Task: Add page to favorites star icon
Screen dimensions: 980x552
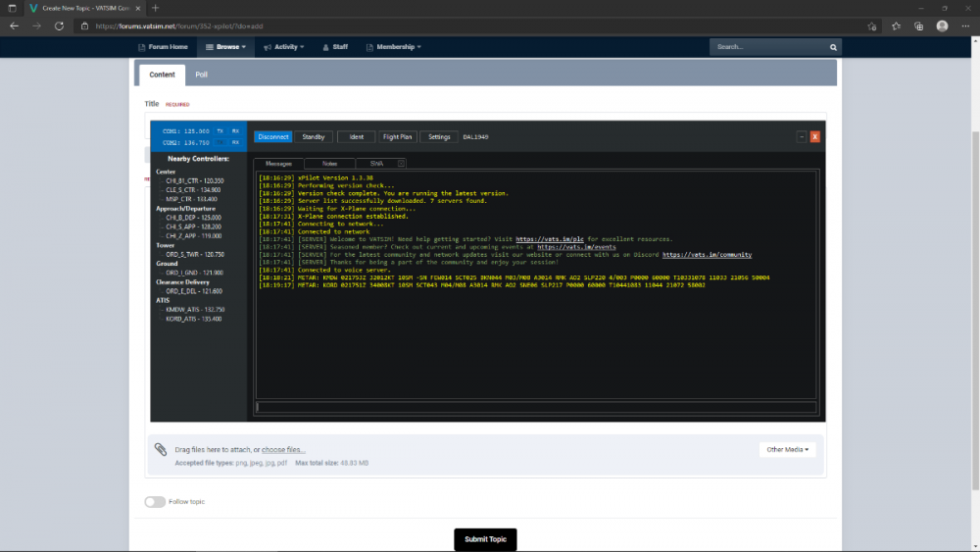Action: [x=872, y=26]
